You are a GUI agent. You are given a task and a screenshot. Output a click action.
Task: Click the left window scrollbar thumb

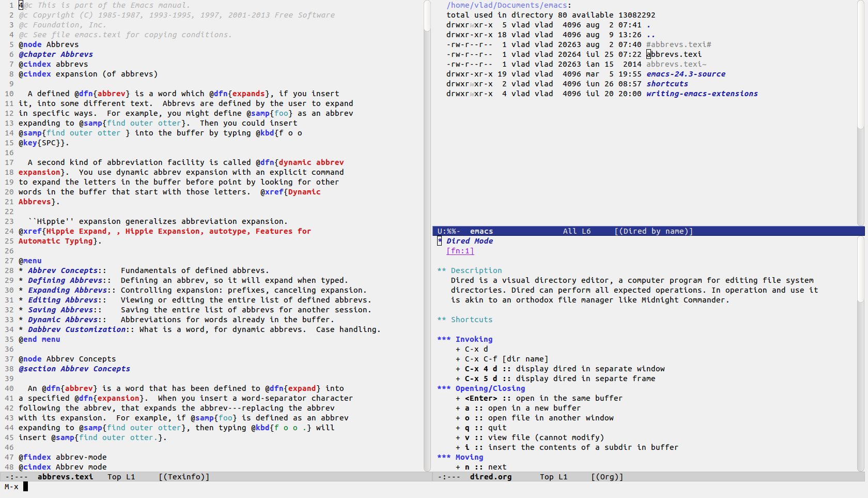pyautogui.click(x=427, y=16)
